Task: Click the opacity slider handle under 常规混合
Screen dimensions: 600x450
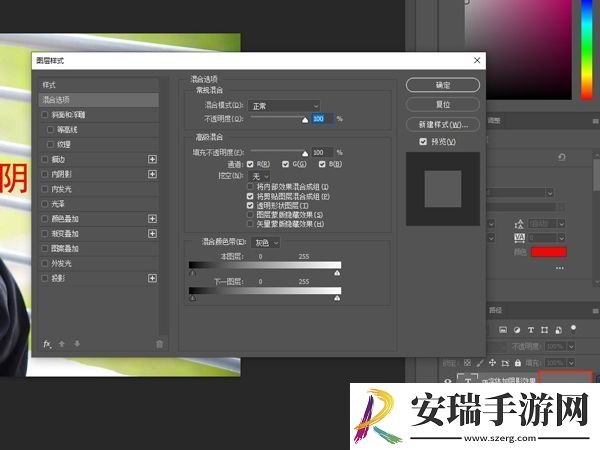Action: click(x=305, y=120)
